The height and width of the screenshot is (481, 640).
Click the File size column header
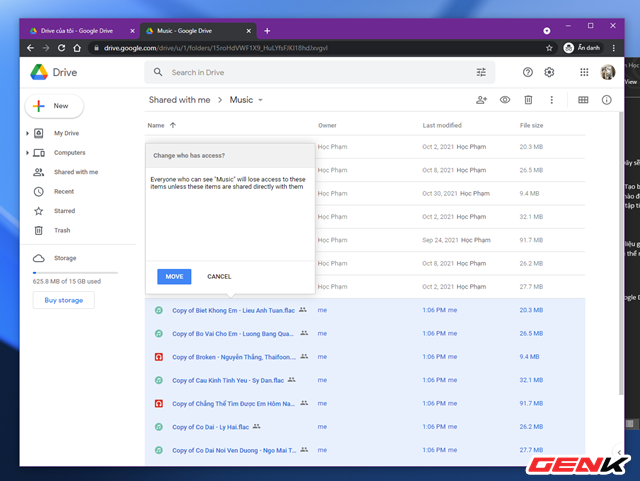tap(531, 125)
